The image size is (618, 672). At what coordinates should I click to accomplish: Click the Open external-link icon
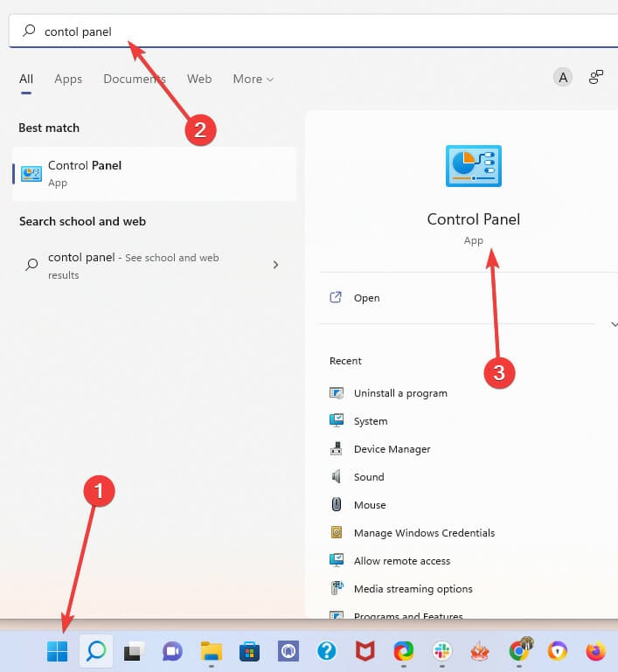tap(336, 297)
